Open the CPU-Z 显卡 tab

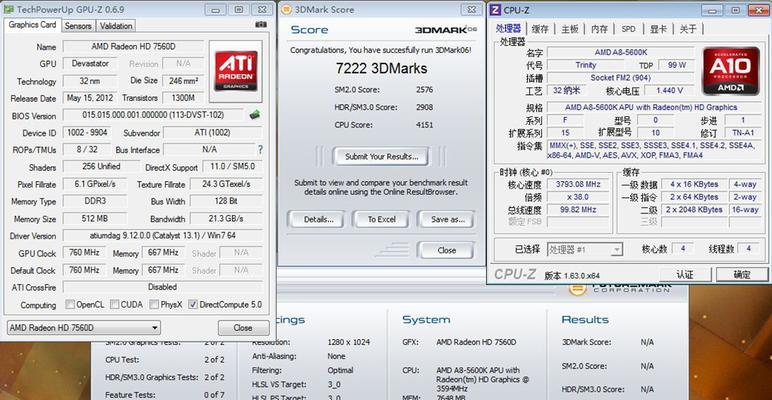658,29
